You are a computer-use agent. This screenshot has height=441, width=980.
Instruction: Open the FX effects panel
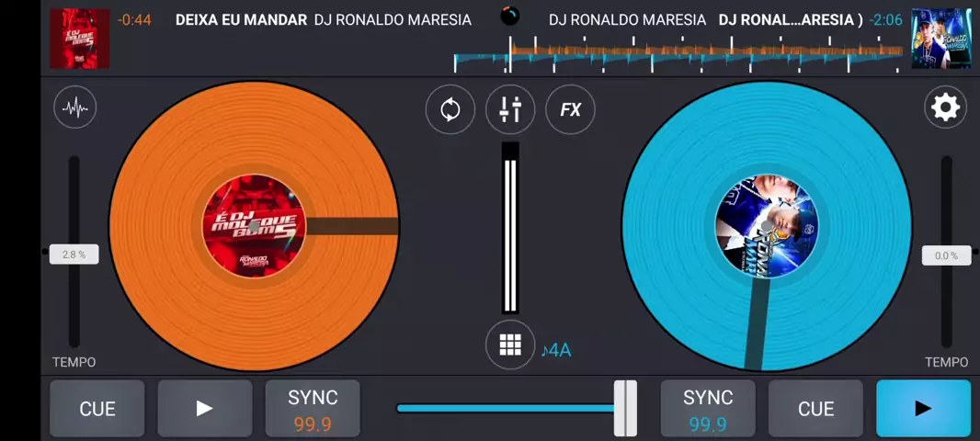tap(570, 110)
